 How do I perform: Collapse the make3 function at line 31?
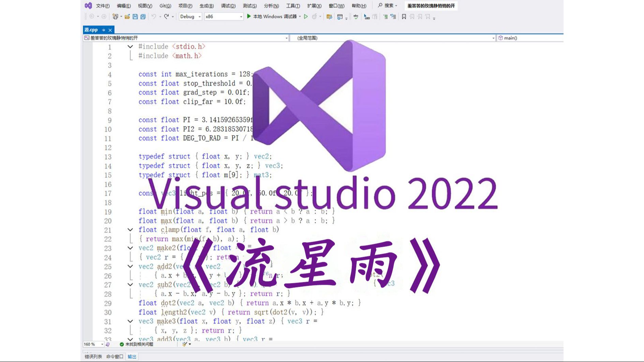coord(130,321)
